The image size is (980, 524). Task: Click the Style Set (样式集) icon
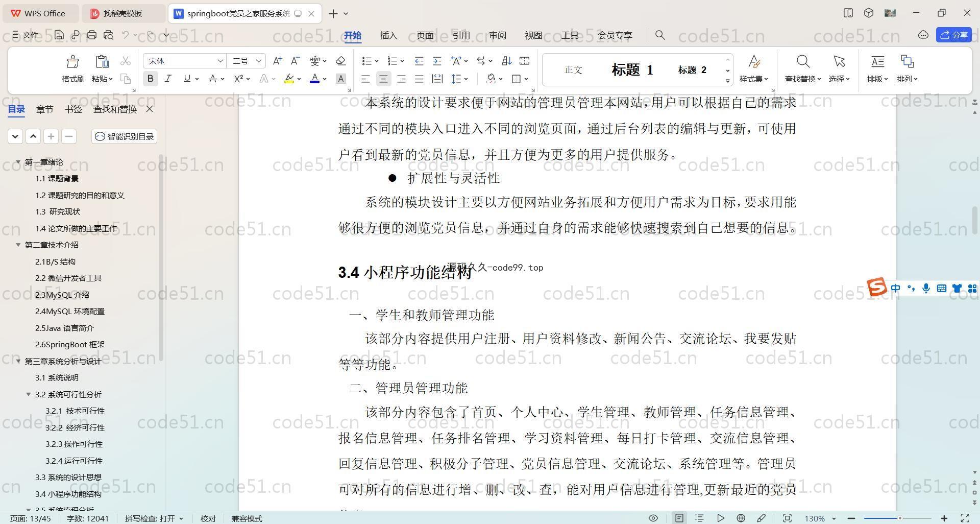(x=754, y=62)
